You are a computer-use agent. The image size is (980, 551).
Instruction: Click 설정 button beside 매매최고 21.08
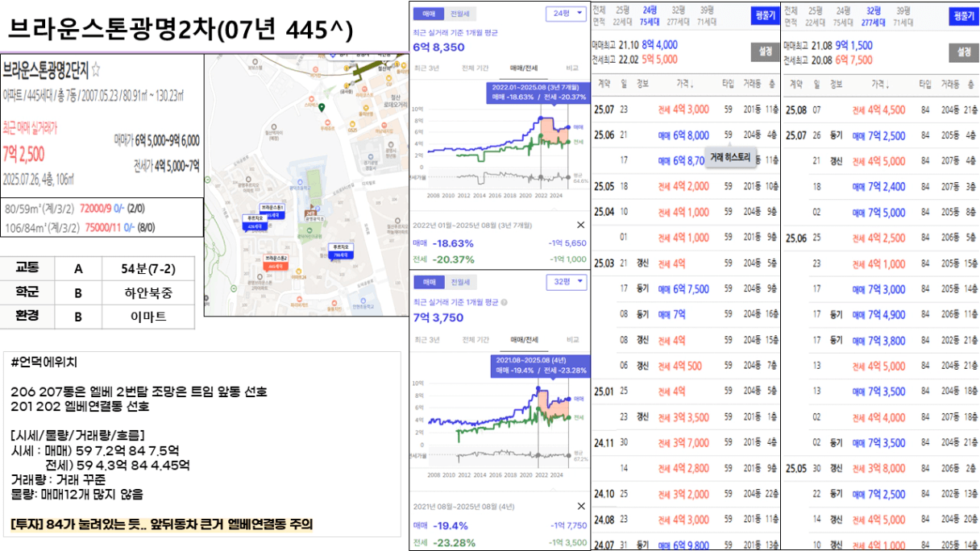pos(962,52)
